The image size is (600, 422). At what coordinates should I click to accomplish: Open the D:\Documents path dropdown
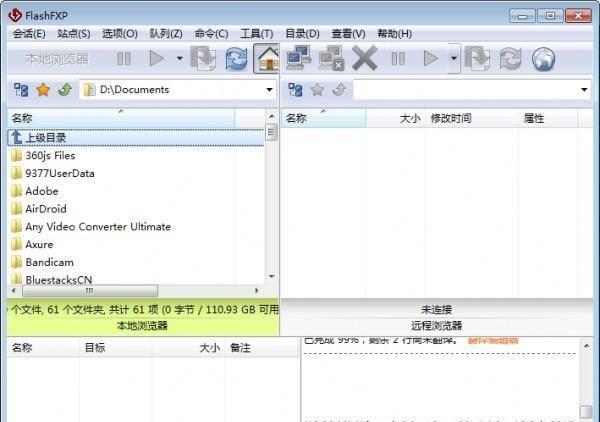[x=269, y=90]
